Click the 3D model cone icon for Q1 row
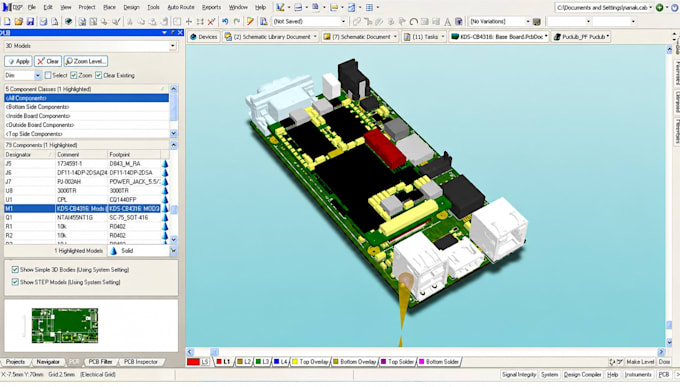This screenshot has height=387, width=680. point(165,217)
